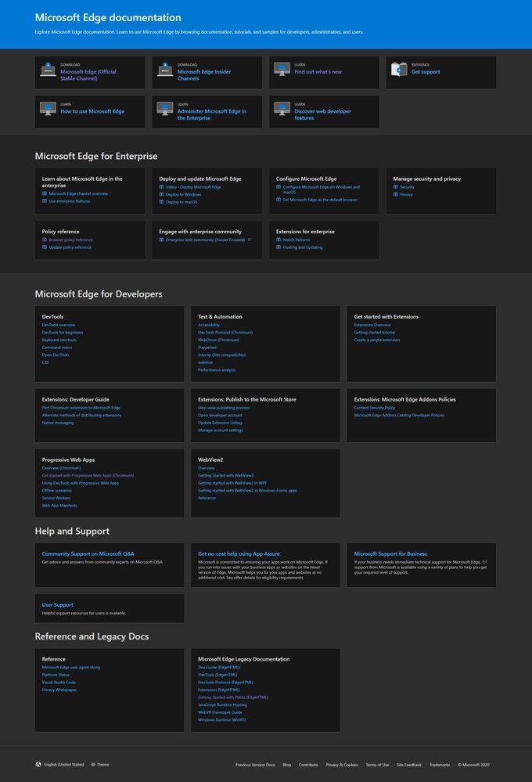Image resolution: width=532 pixels, height=782 pixels.
Task: Click the download icon beside Microsoft Edge Insider Channels
Action: click(165, 70)
